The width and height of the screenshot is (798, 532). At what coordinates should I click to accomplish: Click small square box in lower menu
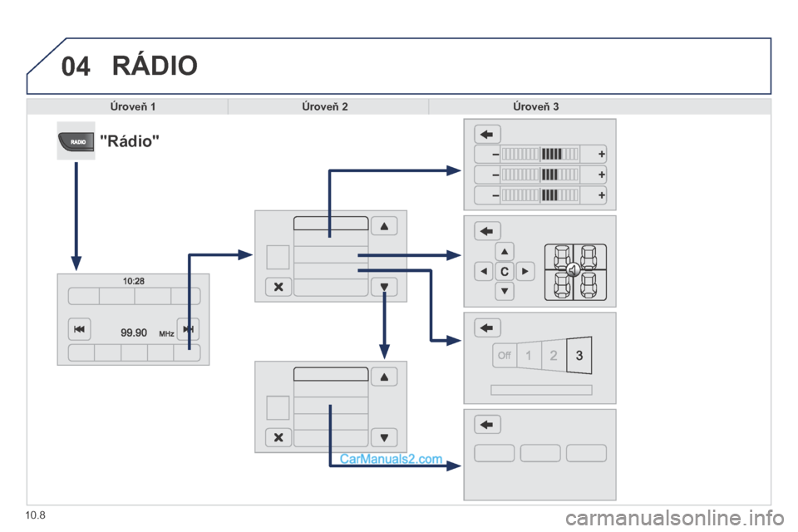(278, 408)
